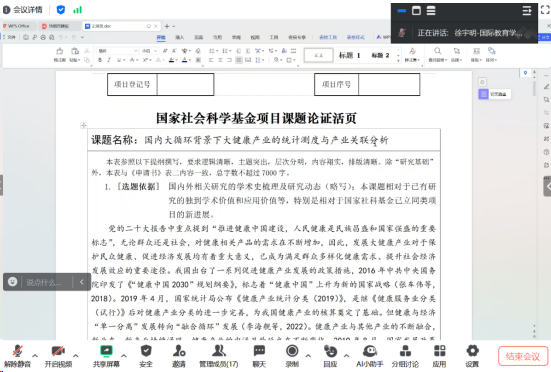Toggle italic formatting I
The height and width of the screenshot is (372, 551).
(x=109, y=60)
